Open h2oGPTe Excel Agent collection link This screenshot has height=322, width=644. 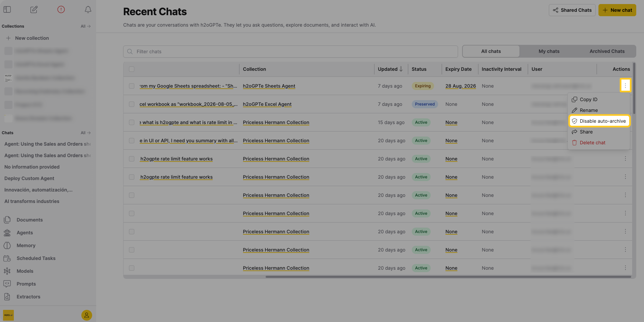click(x=267, y=104)
